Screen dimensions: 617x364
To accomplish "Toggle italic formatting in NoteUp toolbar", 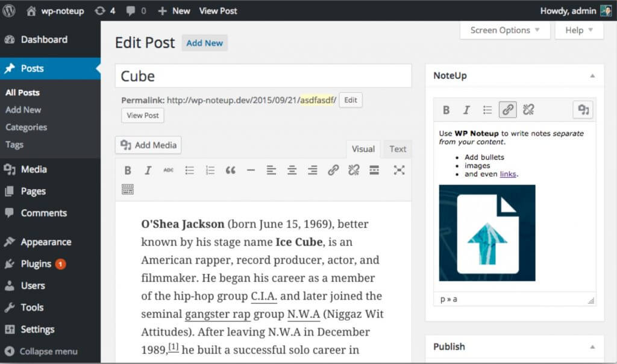I will pyautogui.click(x=466, y=110).
